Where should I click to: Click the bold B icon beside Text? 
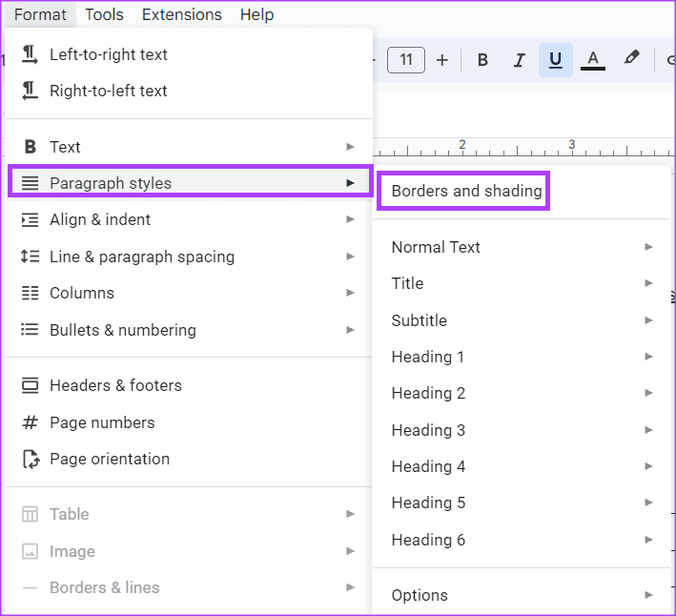[30, 147]
